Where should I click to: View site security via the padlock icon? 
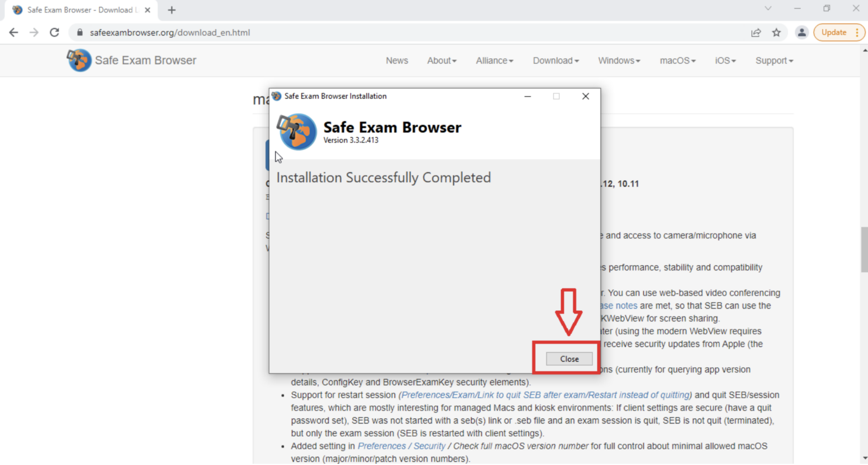[x=79, y=32]
